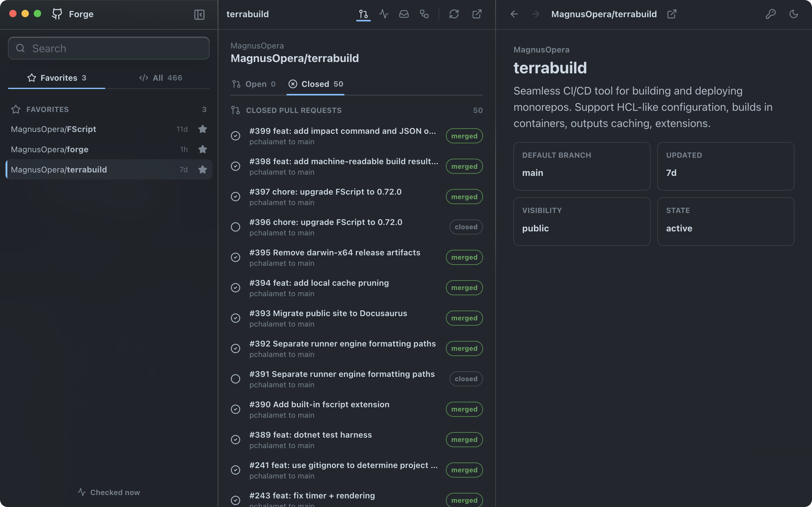The height and width of the screenshot is (507, 812).
Task: Click the Checked now status
Action: click(x=109, y=492)
